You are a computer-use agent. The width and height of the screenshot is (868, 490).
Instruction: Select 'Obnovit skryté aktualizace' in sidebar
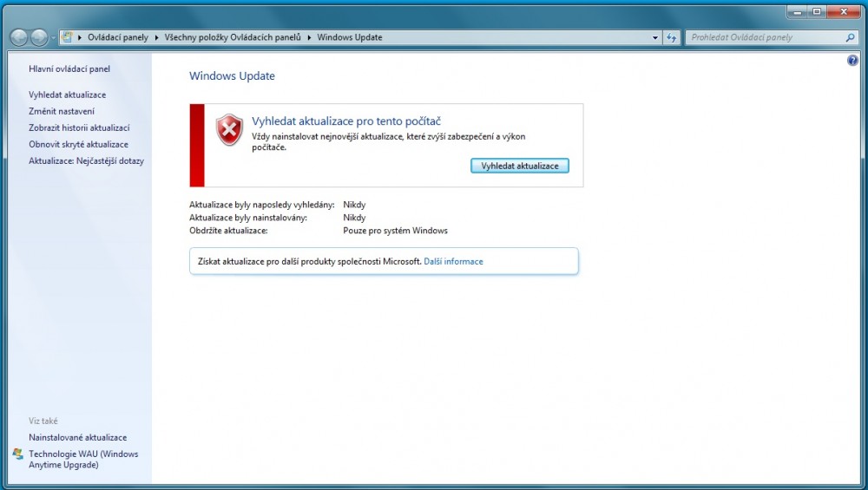point(78,144)
